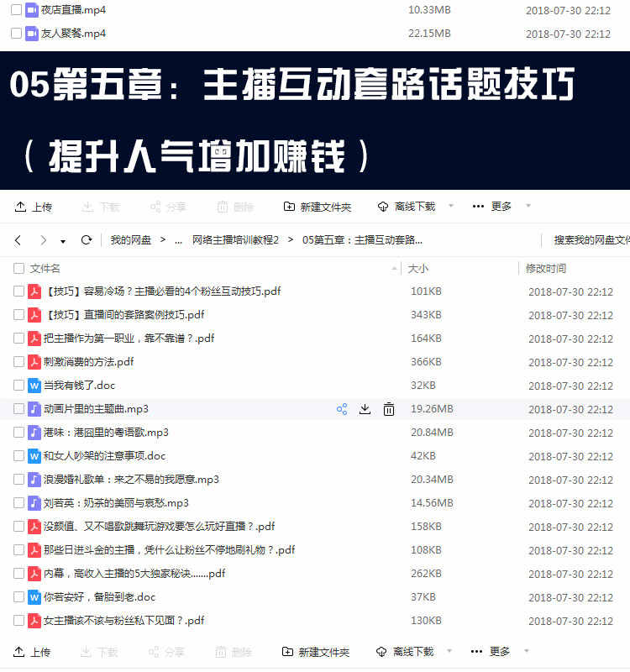Image resolution: width=630 pixels, height=672 pixels.
Task: Click the refresh icon in navigation bar
Action: click(x=87, y=240)
